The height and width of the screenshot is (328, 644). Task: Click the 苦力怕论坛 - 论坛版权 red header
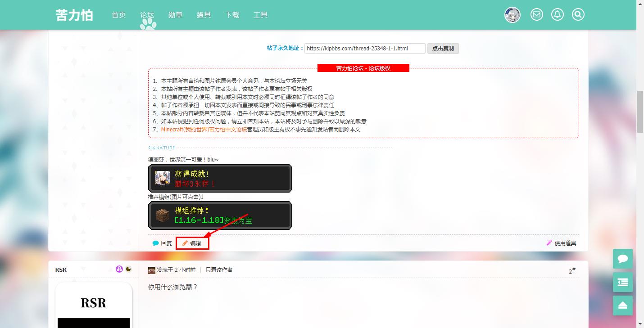[363, 68]
